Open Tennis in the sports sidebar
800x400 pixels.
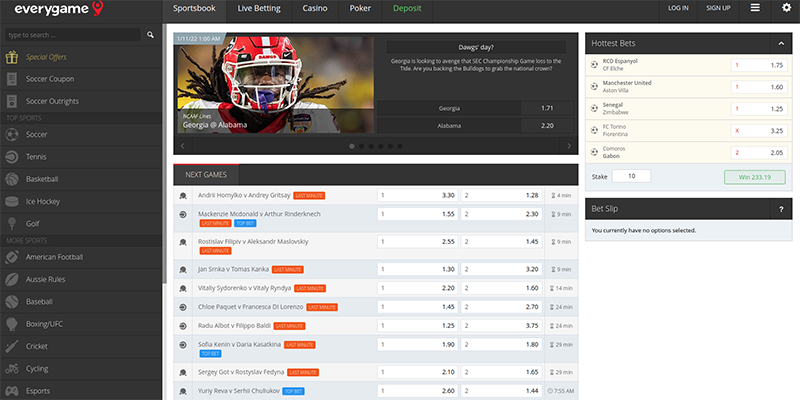tap(81, 157)
